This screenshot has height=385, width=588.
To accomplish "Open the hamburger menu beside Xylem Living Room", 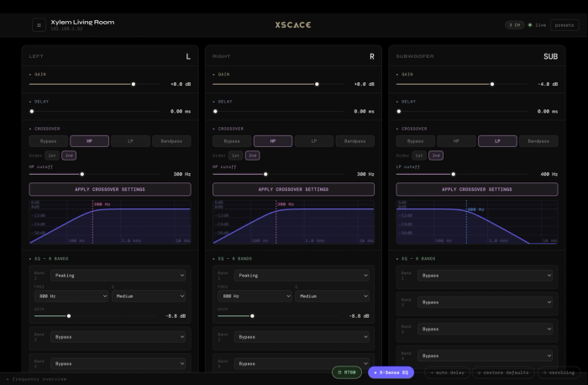I will 39,25.
